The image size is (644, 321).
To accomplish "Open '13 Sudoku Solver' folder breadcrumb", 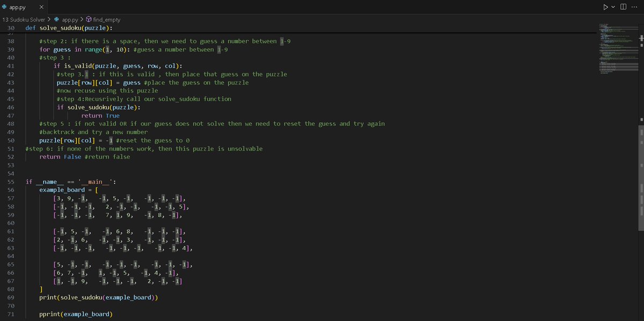I will (24, 19).
